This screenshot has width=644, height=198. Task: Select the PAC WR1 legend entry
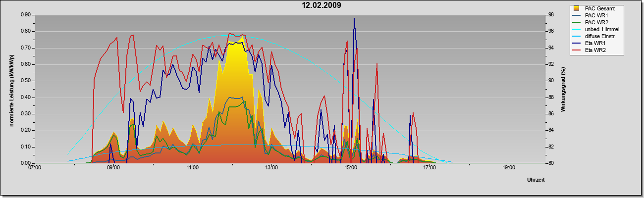coord(596,15)
